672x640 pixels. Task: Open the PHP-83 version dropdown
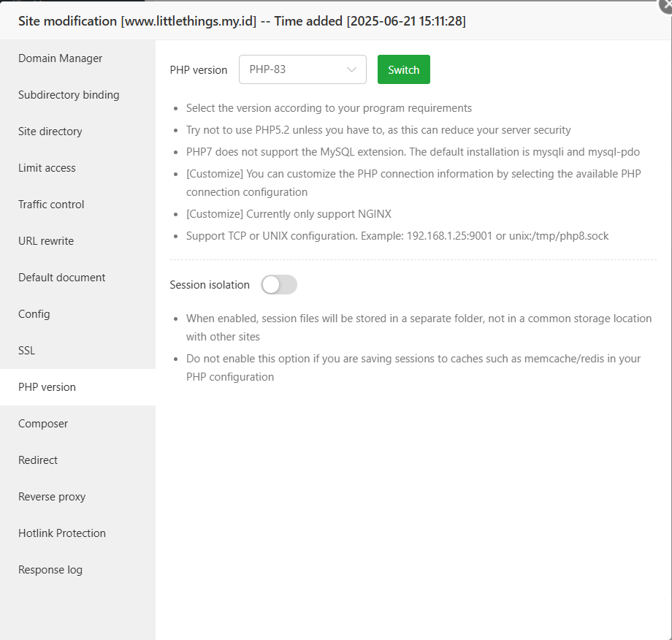302,69
